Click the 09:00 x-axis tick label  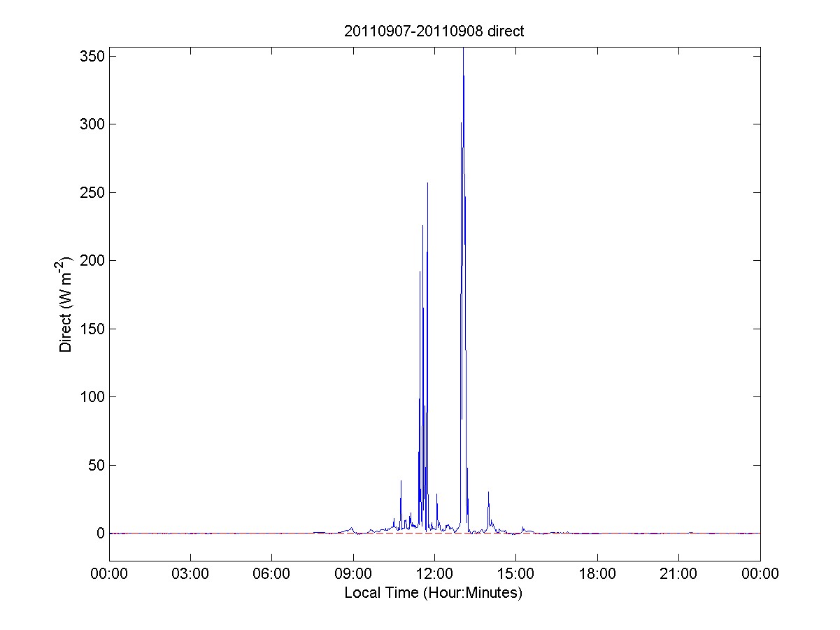point(353,574)
